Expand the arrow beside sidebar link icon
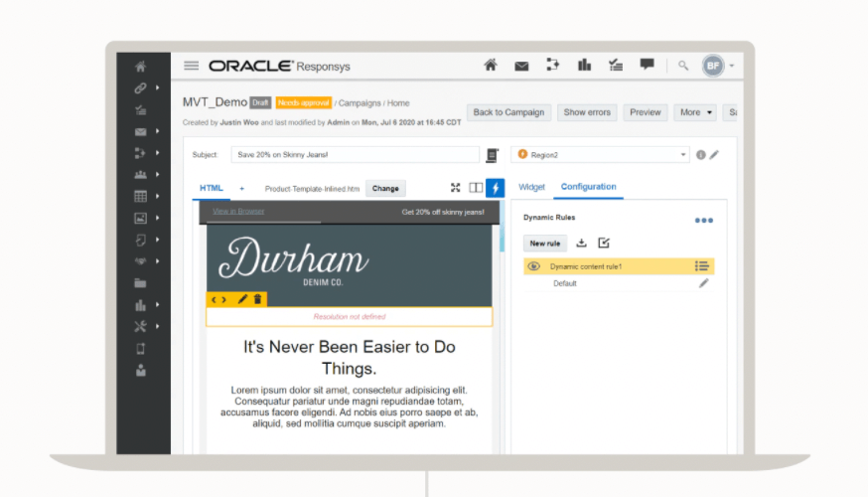Image resolution: width=868 pixels, height=497 pixels. [158, 87]
